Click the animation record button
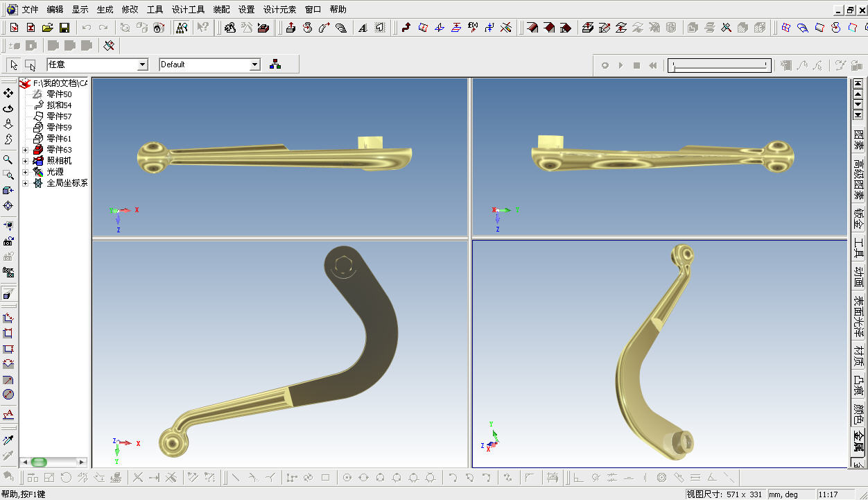The image size is (868, 500). [605, 65]
